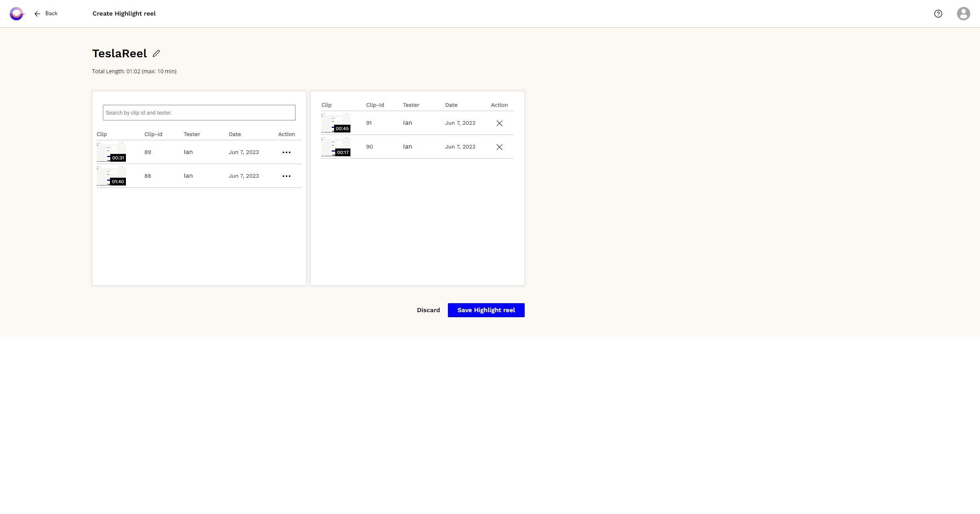Focus the clip id and tester search field

(x=199, y=113)
